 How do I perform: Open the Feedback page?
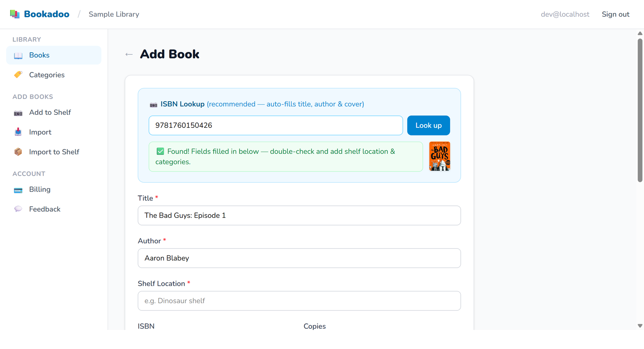(x=54, y=209)
